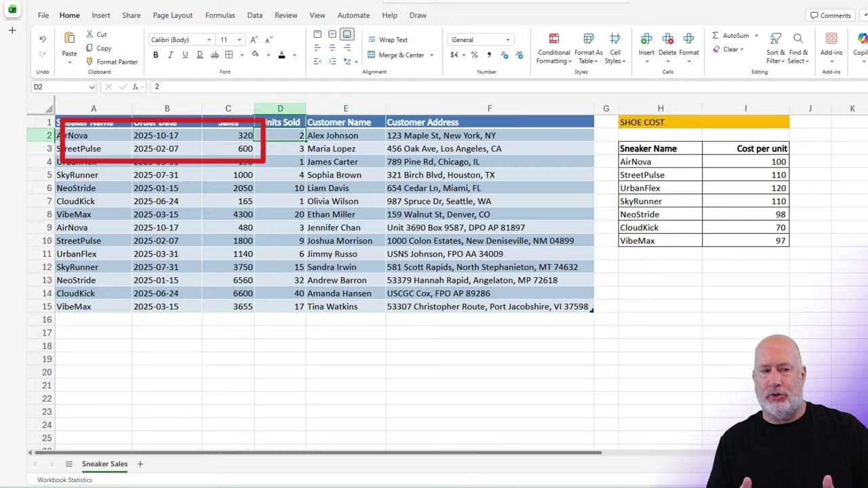
Task: Click the Comma Style icon
Action: click(x=488, y=55)
